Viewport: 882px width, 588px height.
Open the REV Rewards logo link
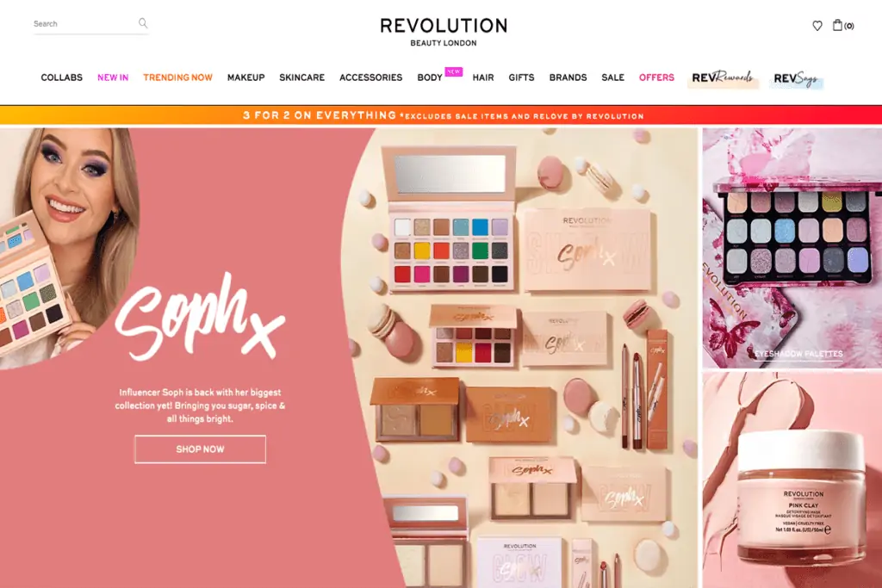(x=723, y=78)
